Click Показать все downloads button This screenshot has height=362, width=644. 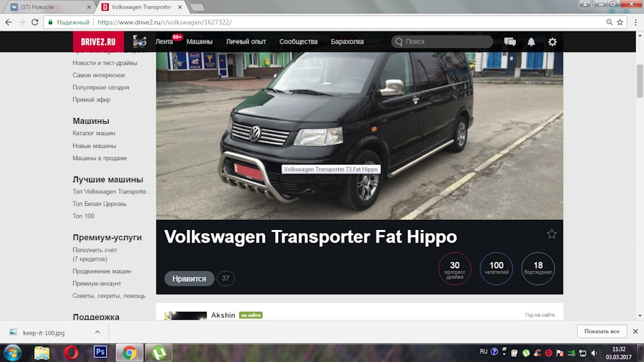[x=602, y=331]
